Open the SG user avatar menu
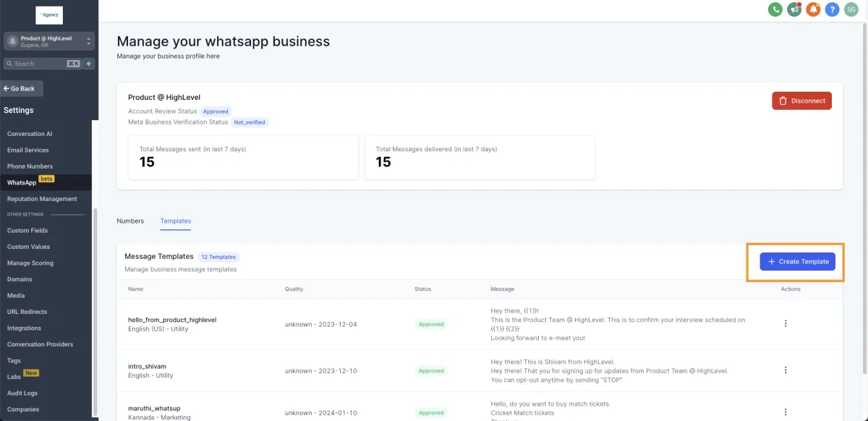The height and width of the screenshot is (421, 868). 851,9
